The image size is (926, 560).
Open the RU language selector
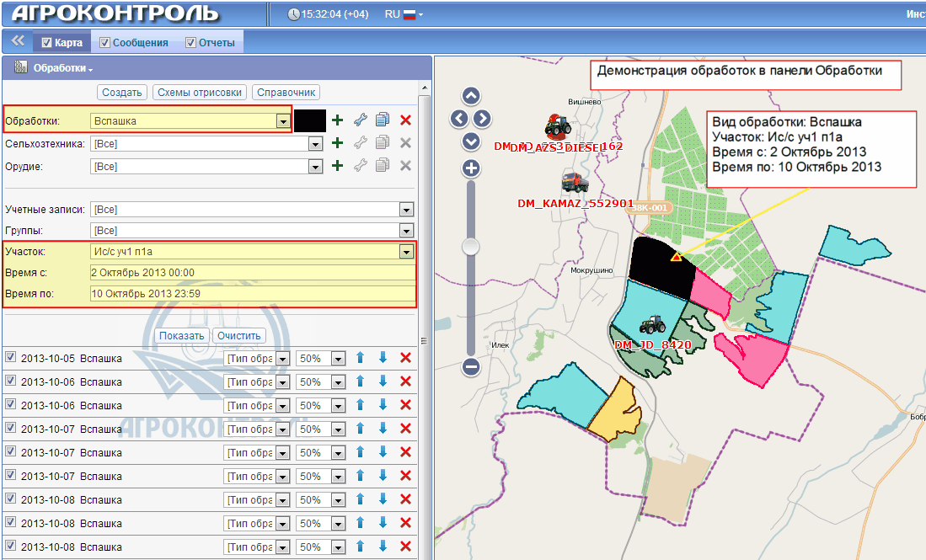(403, 14)
